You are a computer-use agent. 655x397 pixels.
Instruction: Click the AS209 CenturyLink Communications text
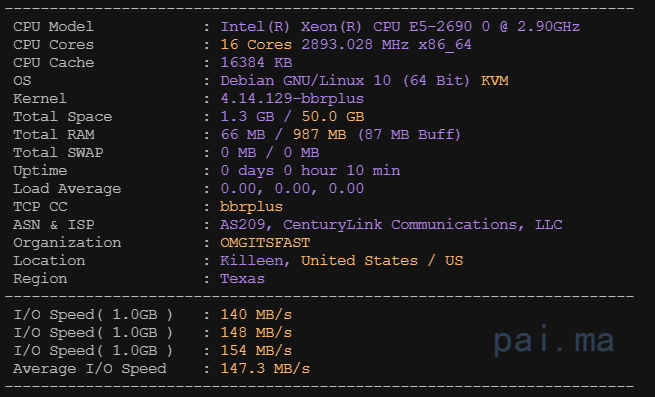[x=391, y=225]
